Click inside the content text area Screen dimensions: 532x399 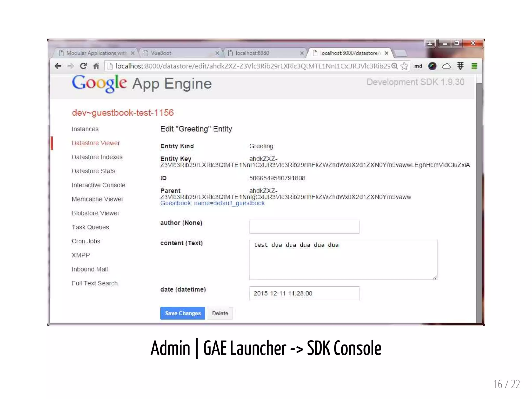point(343,260)
